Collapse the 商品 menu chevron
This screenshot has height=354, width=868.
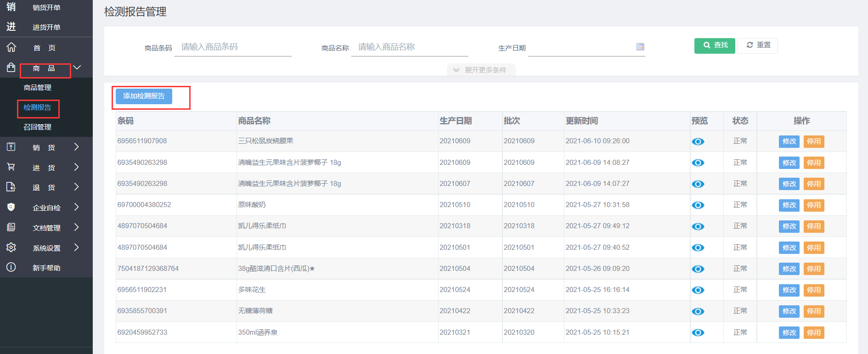point(77,67)
